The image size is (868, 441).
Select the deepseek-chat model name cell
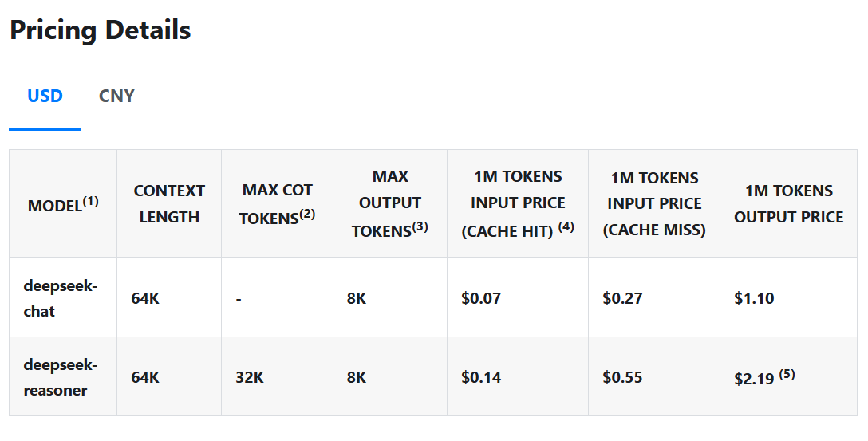[60, 298]
